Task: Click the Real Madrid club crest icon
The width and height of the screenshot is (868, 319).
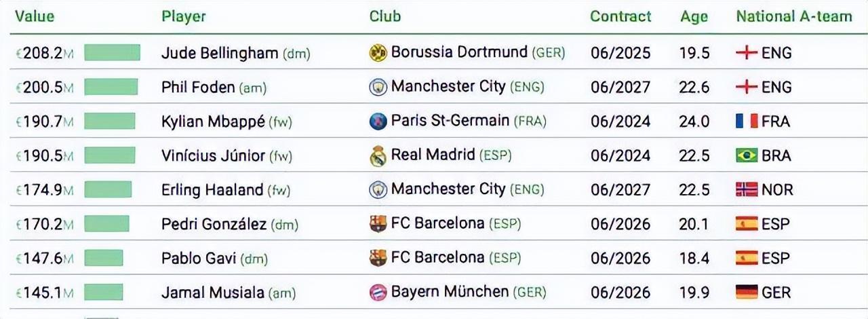Action: pyautogui.click(x=378, y=156)
